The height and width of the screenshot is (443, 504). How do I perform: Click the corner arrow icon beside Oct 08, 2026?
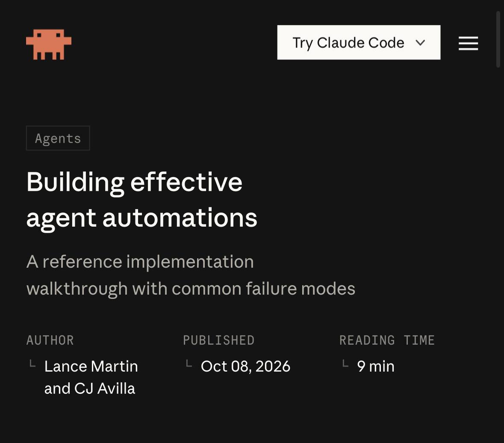[189, 363]
